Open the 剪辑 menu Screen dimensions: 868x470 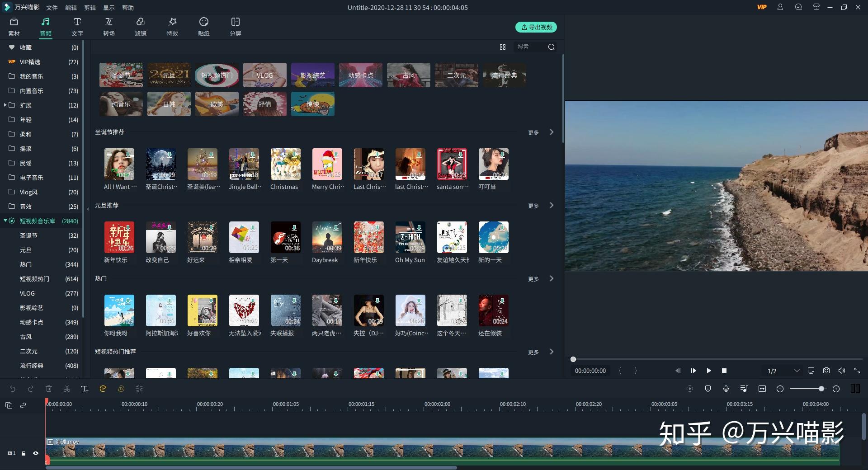click(90, 8)
